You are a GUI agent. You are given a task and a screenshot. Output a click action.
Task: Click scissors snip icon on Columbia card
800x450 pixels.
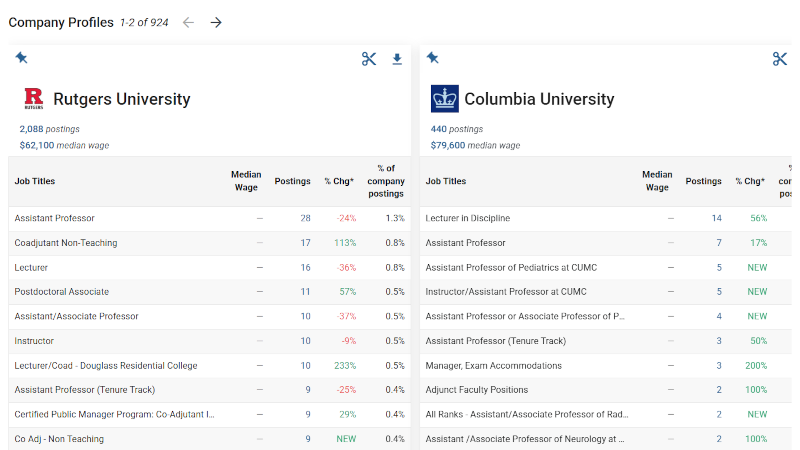point(780,59)
